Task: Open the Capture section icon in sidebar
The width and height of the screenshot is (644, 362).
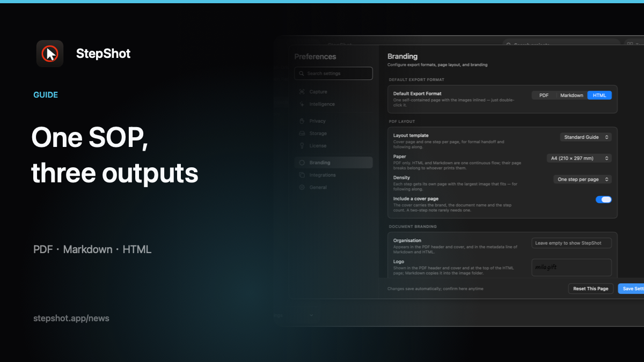Action: click(302, 92)
